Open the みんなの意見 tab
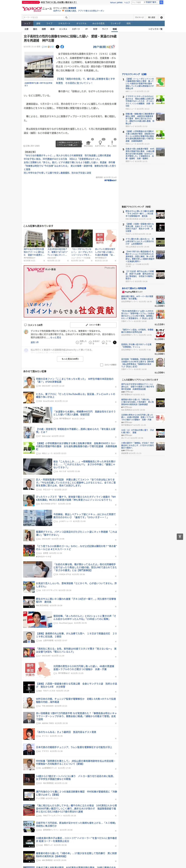 [99, 24]
